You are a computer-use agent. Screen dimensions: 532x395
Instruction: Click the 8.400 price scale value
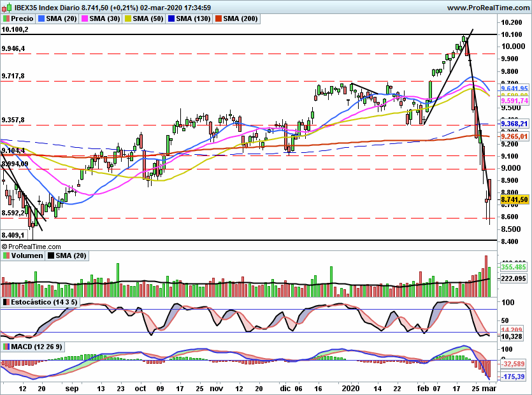[510, 241]
